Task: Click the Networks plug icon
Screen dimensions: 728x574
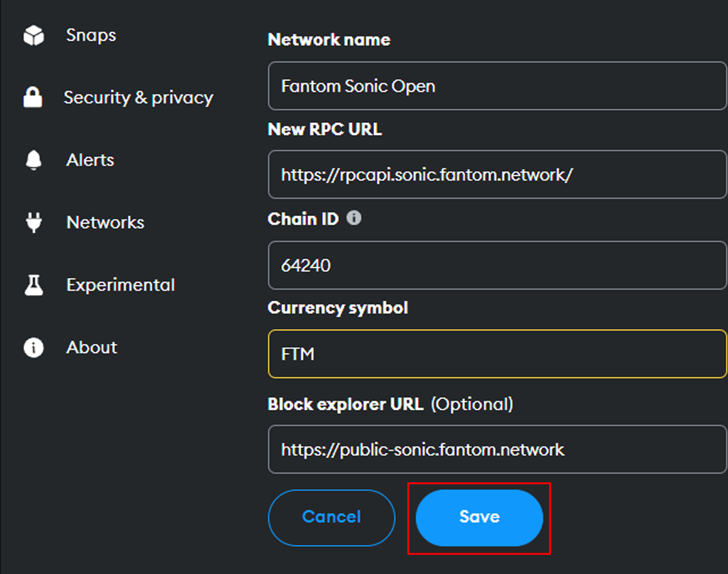Action: 33,222
